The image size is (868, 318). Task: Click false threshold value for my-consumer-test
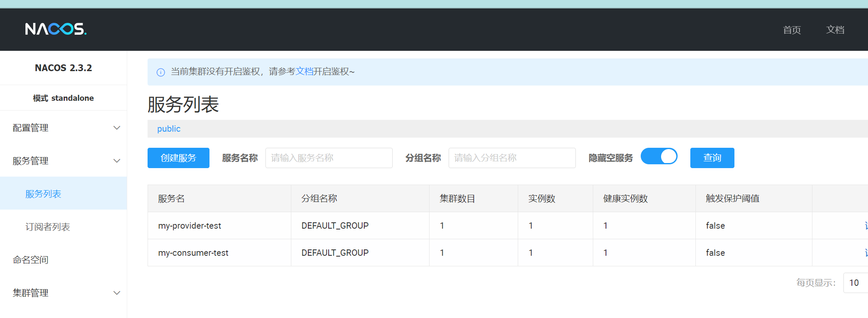pyautogui.click(x=715, y=253)
